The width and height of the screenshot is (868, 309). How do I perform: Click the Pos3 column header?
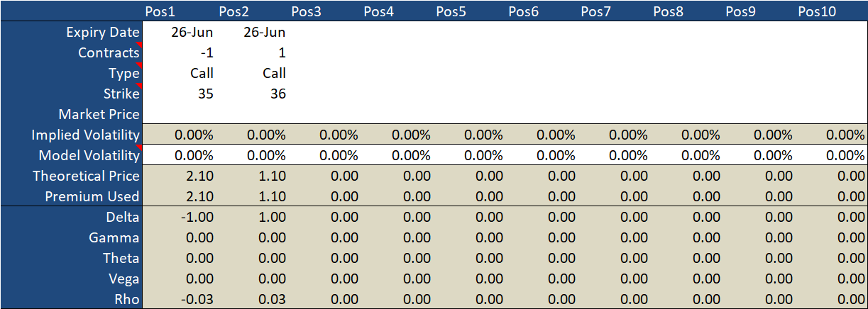307,11
